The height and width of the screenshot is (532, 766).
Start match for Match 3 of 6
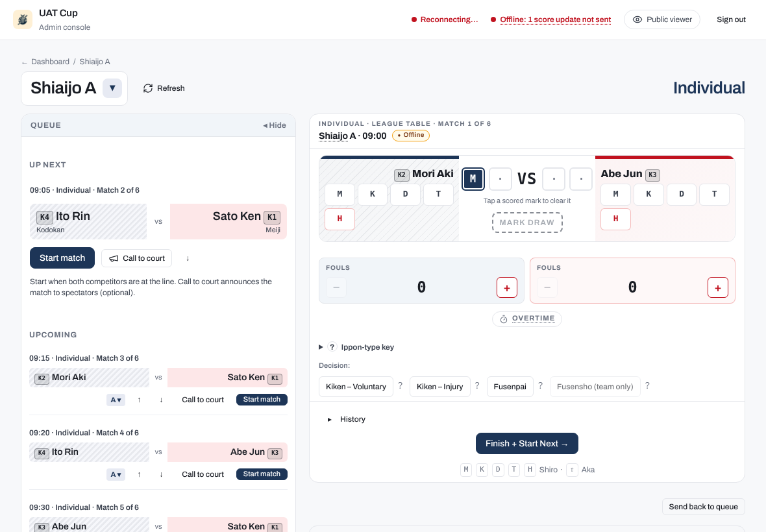pos(262,399)
